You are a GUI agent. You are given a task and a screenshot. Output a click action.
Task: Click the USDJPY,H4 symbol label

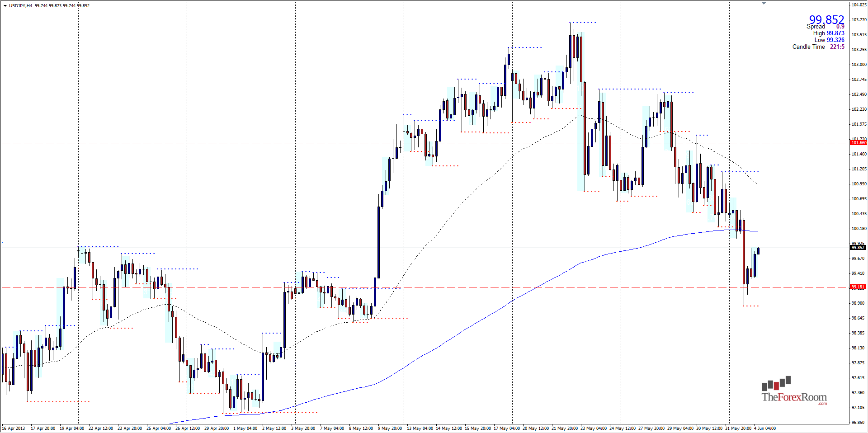tap(20, 5)
